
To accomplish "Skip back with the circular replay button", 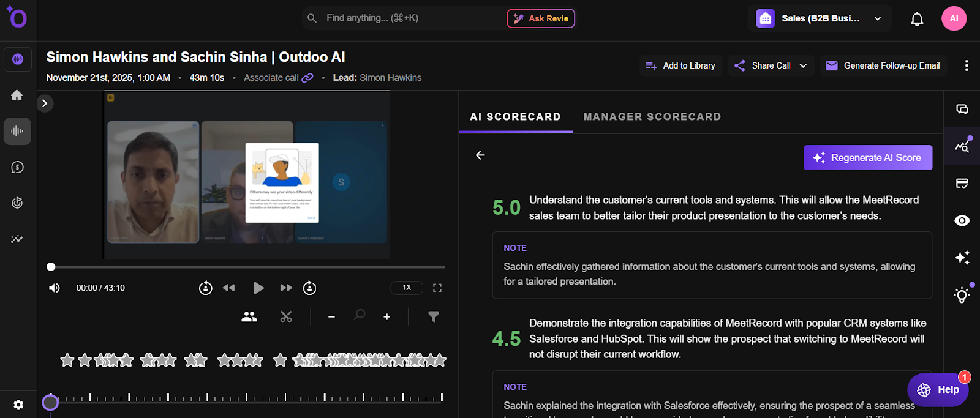I will click(206, 288).
